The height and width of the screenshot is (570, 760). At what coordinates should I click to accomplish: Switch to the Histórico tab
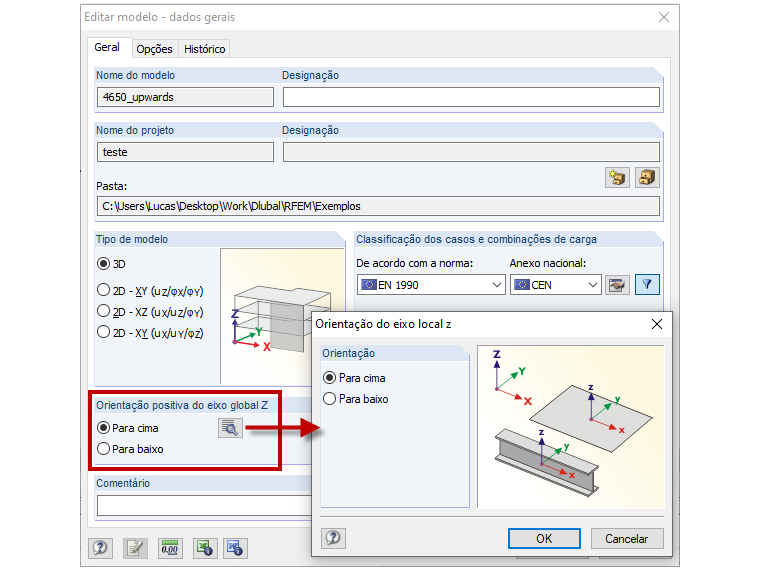pyautogui.click(x=205, y=49)
